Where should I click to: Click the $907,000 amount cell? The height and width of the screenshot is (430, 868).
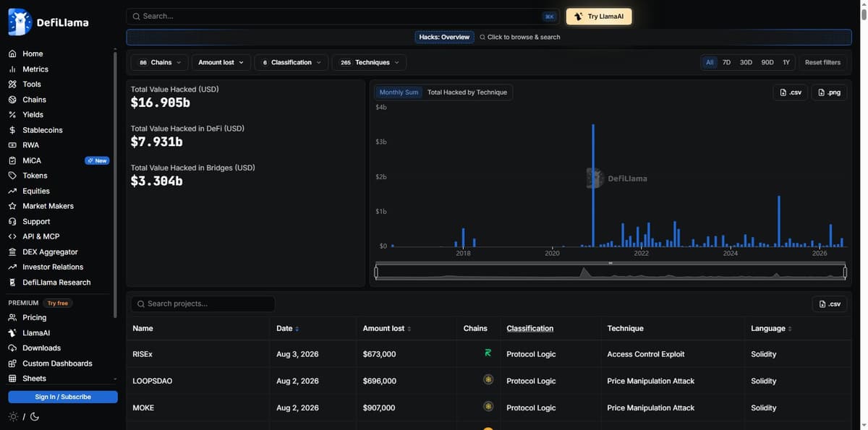tap(379, 408)
